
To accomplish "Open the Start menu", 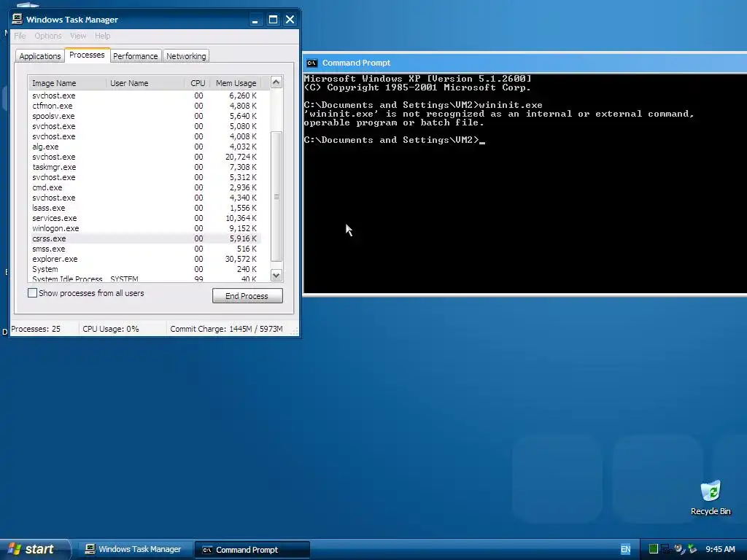I will (35, 549).
